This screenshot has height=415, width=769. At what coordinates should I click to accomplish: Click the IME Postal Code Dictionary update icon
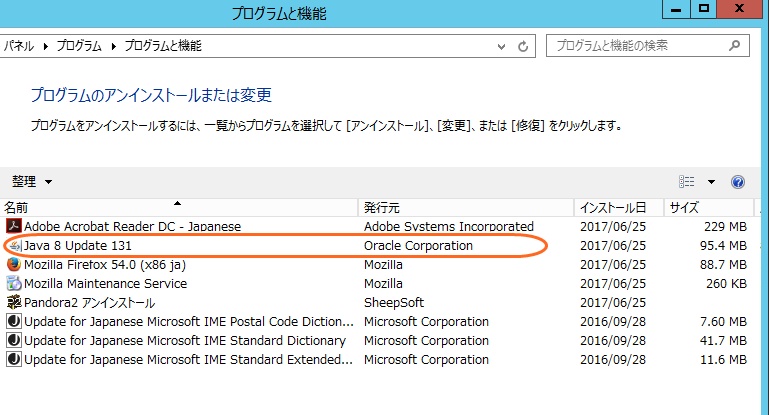pyautogui.click(x=14, y=321)
